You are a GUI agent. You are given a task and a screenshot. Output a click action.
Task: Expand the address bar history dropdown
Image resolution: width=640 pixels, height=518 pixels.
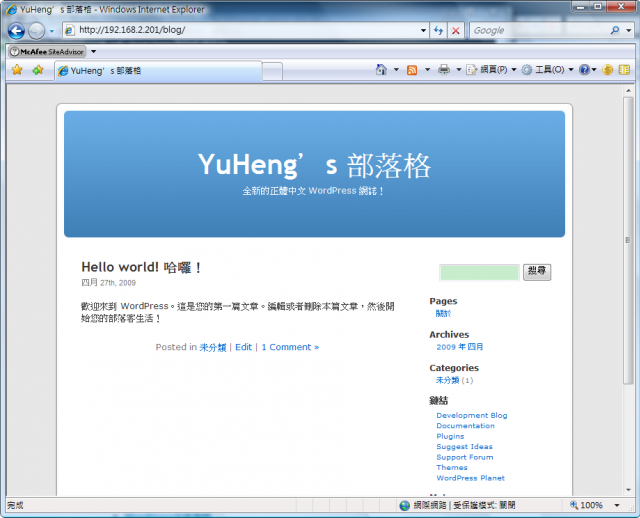(423, 30)
